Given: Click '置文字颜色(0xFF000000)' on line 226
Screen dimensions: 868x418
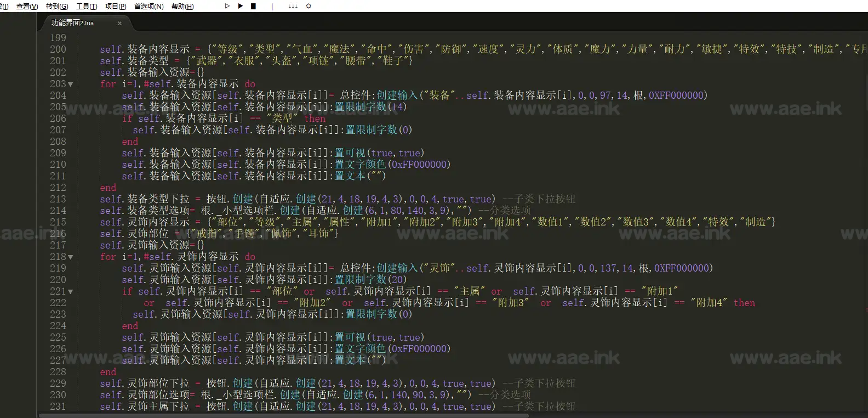Looking at the screenshot, I should point(392,349).
